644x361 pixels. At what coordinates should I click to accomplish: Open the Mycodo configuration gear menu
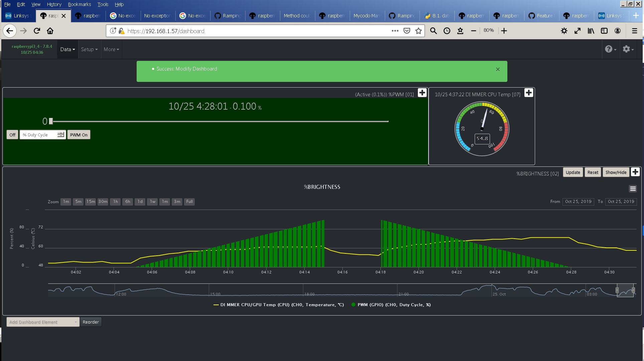click(626, 49)
